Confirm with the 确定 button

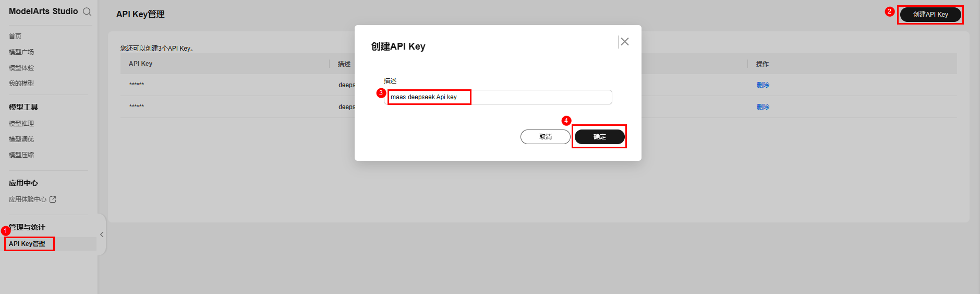pyautogui.click(x=600, y=137)
